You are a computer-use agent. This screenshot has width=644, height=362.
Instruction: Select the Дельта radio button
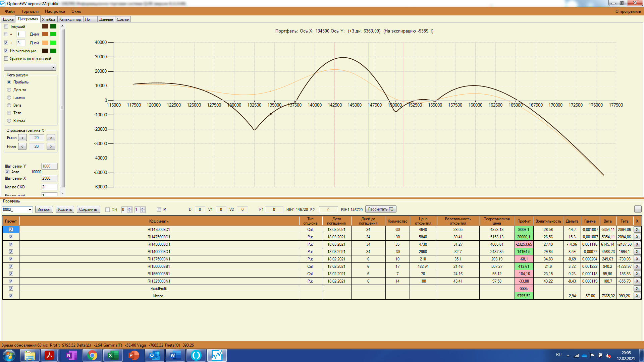[x=9, y=90]
